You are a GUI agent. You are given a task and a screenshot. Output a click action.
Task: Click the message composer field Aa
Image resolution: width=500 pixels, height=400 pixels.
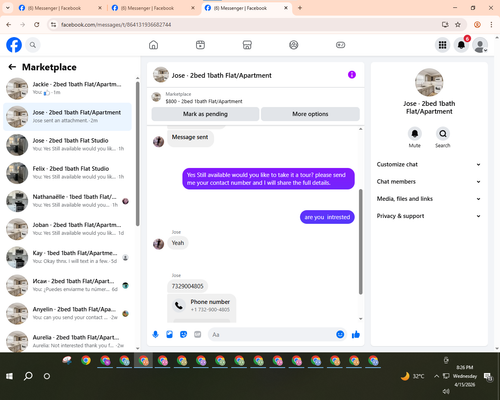click(272, 334)
